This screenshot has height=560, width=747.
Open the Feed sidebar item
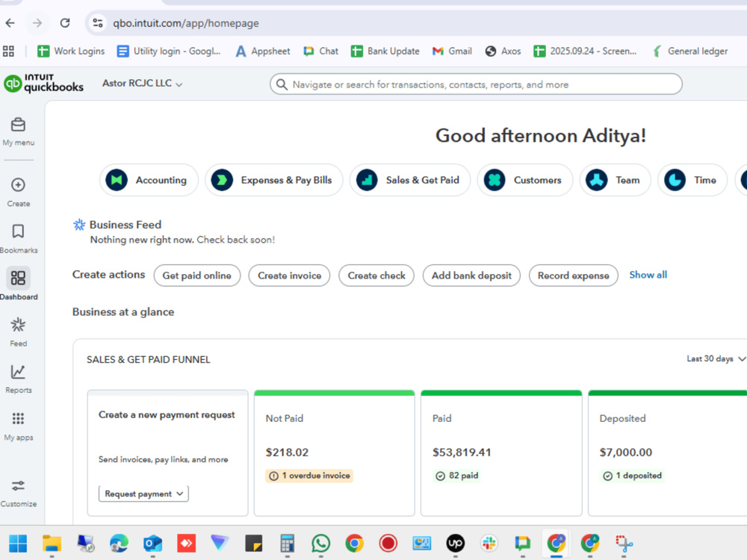click(18, 332)
